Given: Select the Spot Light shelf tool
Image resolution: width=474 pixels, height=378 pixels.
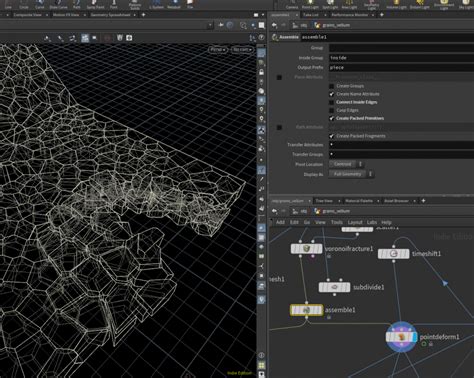Looking at the screenshot, I should coord(330,4).
